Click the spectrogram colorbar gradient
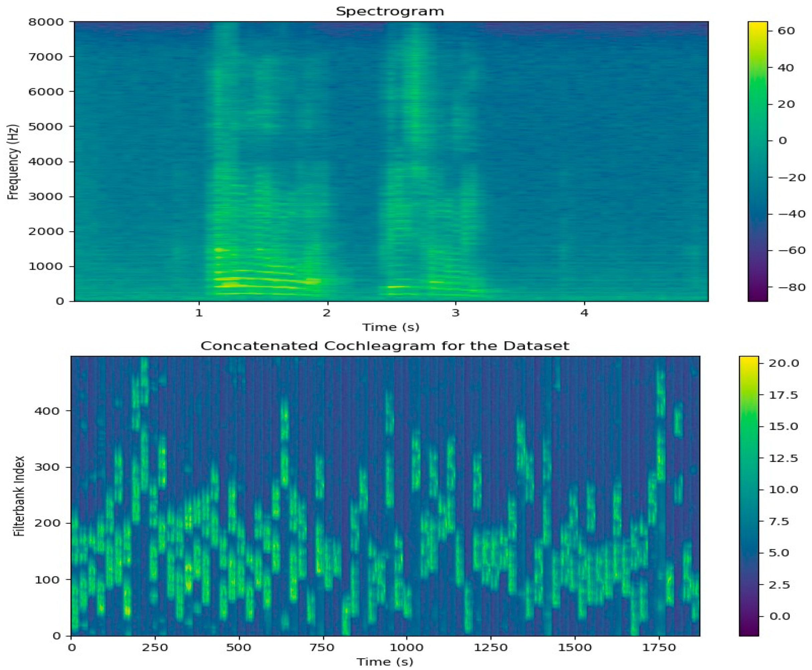Image resolution: width=812 pixels, height=670 pixels. tap(758, 162)
